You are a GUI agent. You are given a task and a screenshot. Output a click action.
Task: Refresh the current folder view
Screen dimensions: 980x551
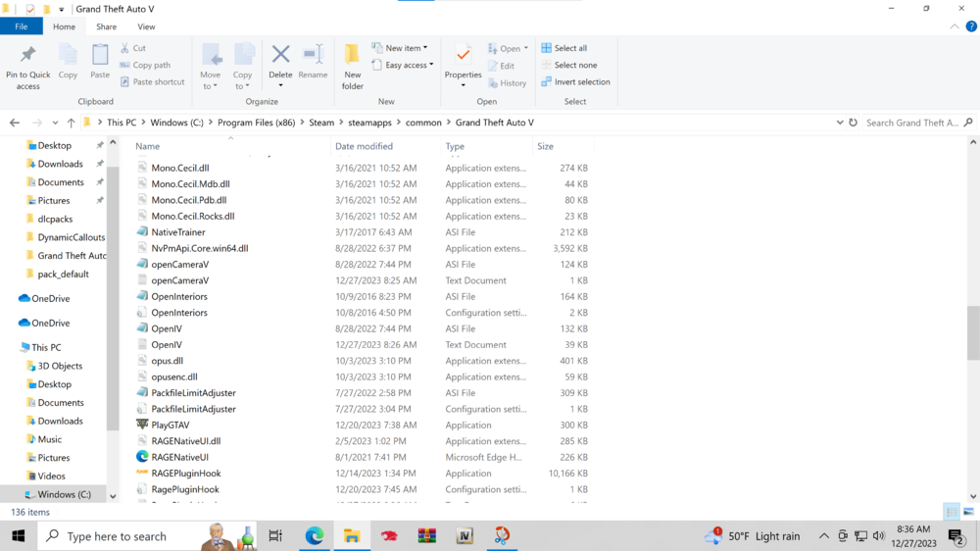(x=854, y=123)
